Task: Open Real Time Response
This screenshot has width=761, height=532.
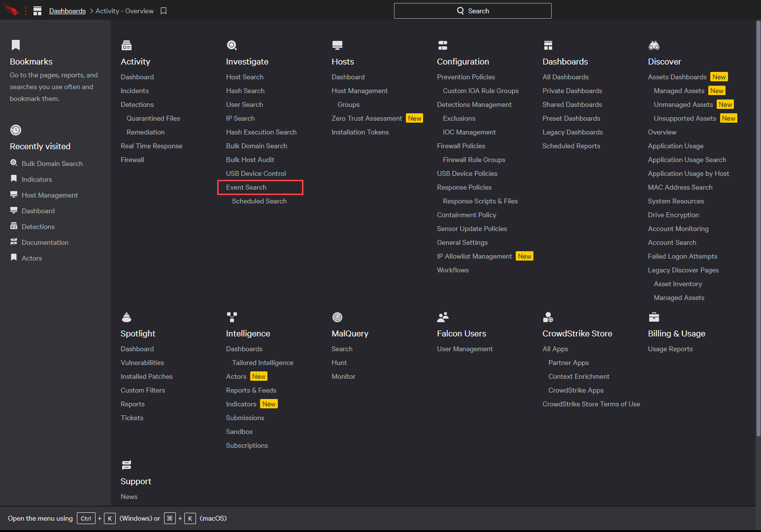Action: point(151,146)
